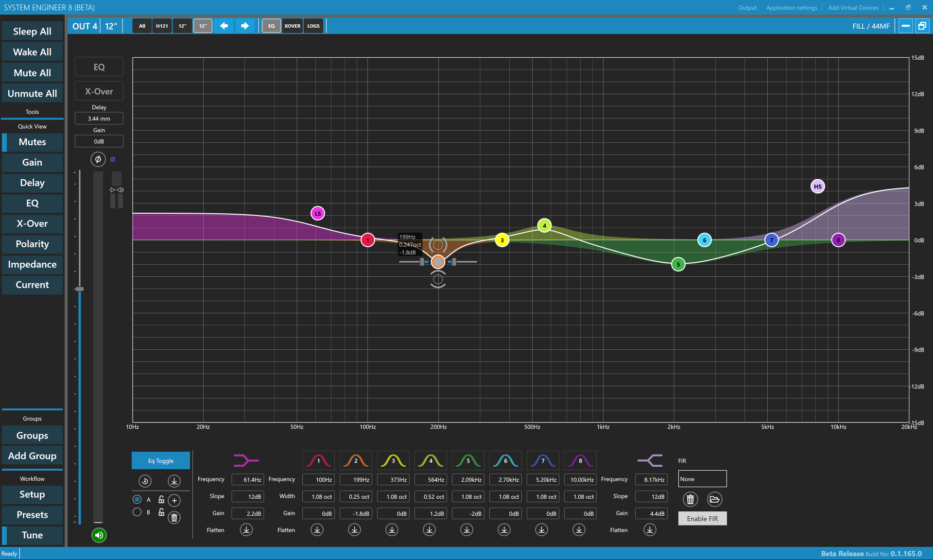This screenshot has height=560, width=933.
Task: Open the Impedance quick view
Action: pos(32,264)
